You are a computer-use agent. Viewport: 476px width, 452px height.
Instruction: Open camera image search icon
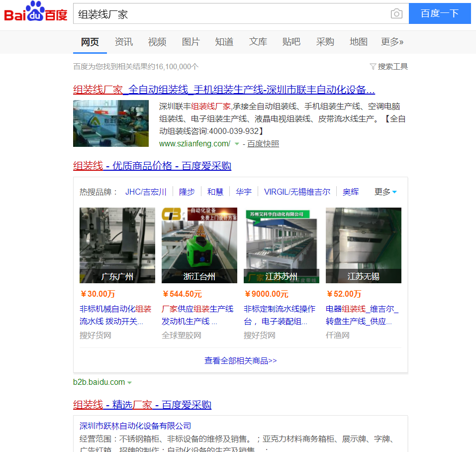pos(396,13)
